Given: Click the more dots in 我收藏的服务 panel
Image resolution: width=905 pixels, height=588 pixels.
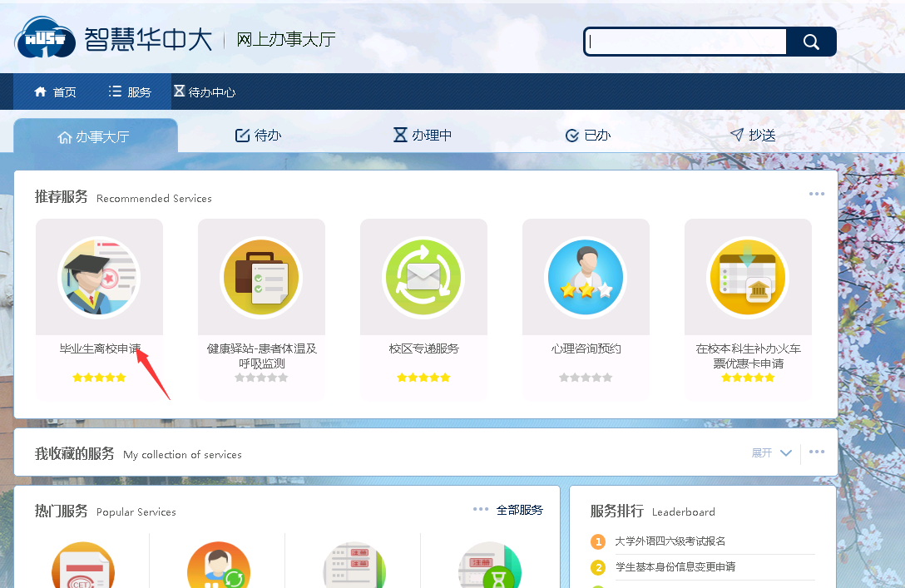Looking at the screenshot, I should tap(817, 452).
